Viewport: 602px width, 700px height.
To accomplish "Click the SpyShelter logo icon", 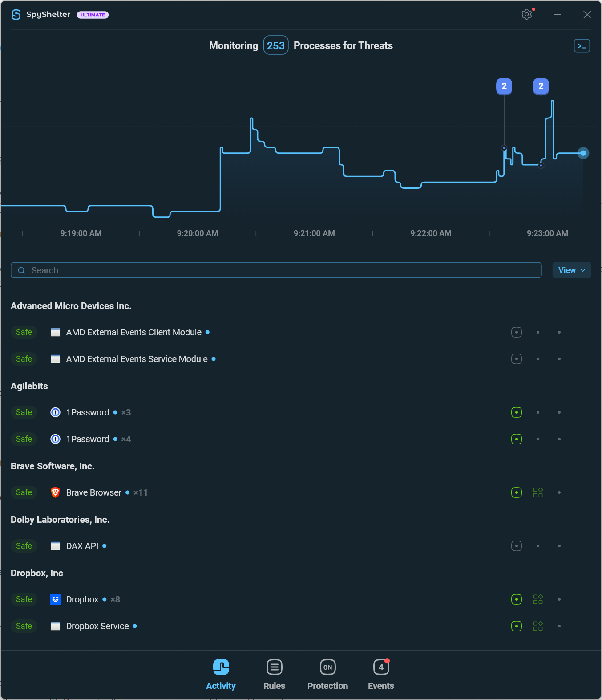I will click(16, 15).
